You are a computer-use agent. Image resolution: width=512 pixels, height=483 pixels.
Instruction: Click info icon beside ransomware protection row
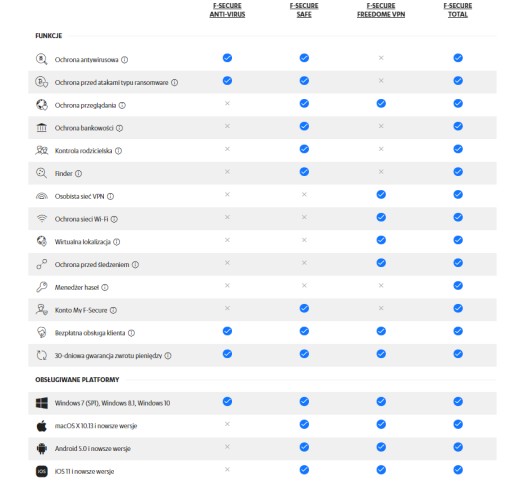pyautogui.click(x=174, y=82)
